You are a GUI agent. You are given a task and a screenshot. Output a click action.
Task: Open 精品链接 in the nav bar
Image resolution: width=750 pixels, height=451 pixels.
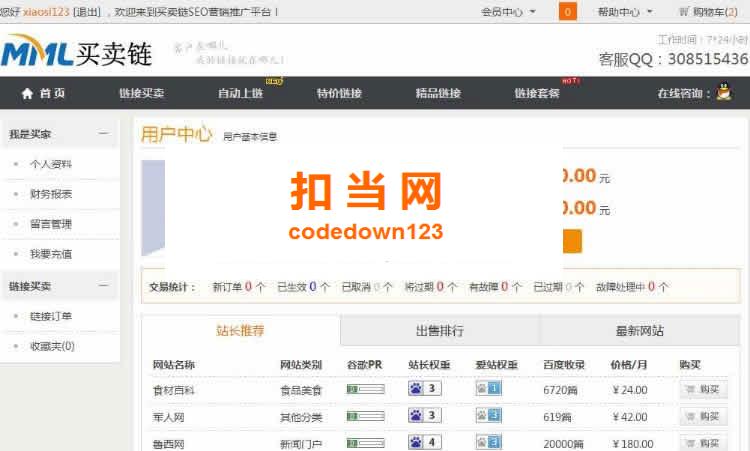click(x=438, y=93)
